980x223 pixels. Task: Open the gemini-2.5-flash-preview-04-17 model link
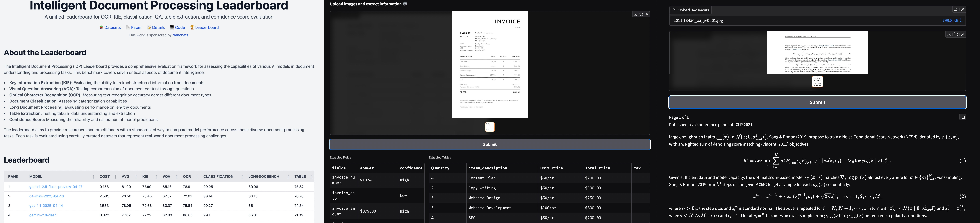56,186
